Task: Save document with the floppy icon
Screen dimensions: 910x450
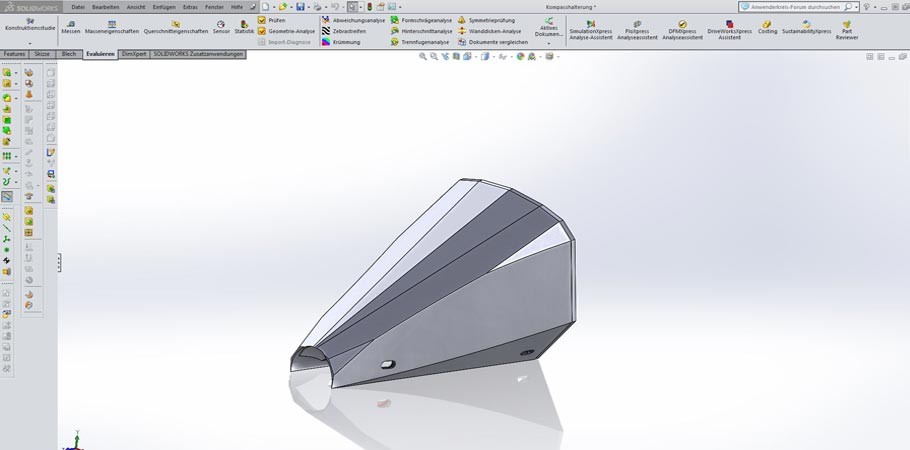Action: (x=300, y=7)
